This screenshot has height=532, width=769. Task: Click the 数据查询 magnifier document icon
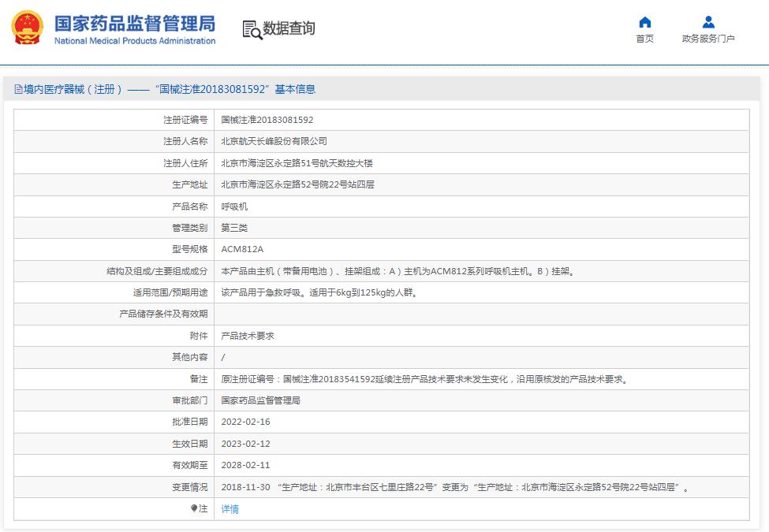pyautogui.click(x=252, y=29)
